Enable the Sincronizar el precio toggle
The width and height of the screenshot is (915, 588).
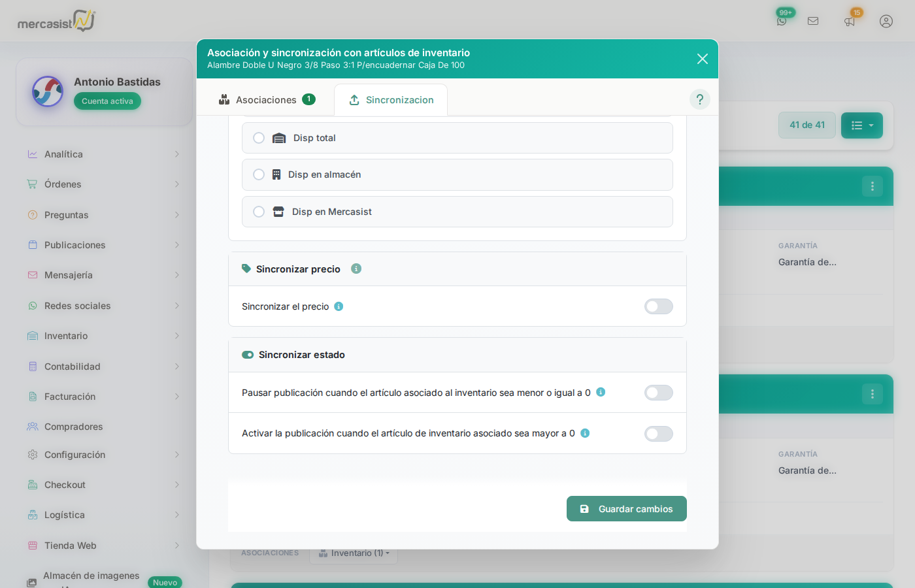click(x=658, y=306)
